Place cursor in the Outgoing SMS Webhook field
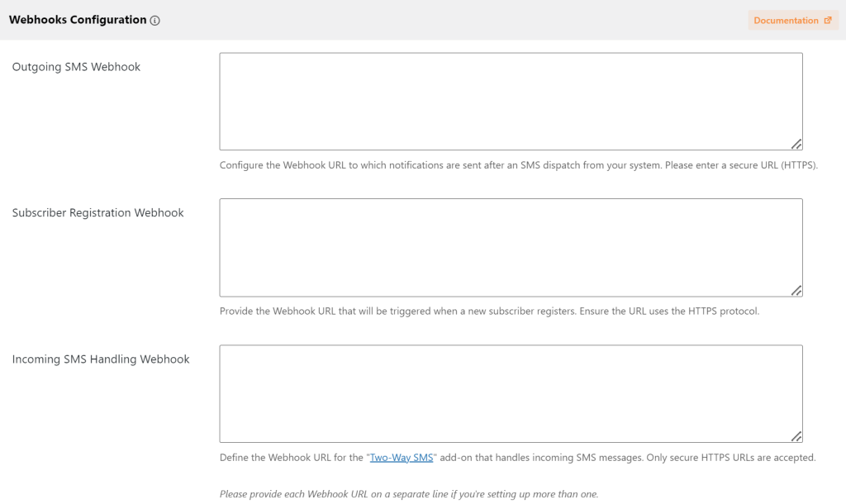Viewport: 846px width, 504px height. pyautogui.click(x=511, y=99)
